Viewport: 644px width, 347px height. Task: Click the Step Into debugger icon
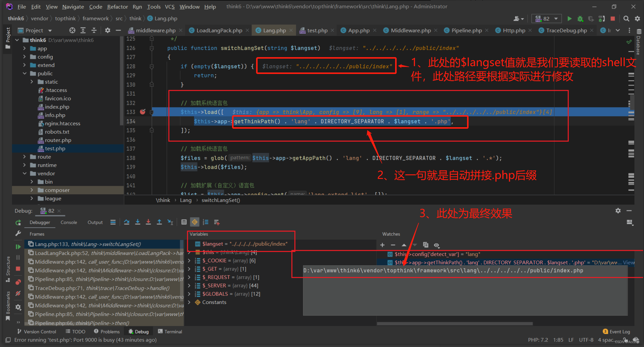pos(138,222)
